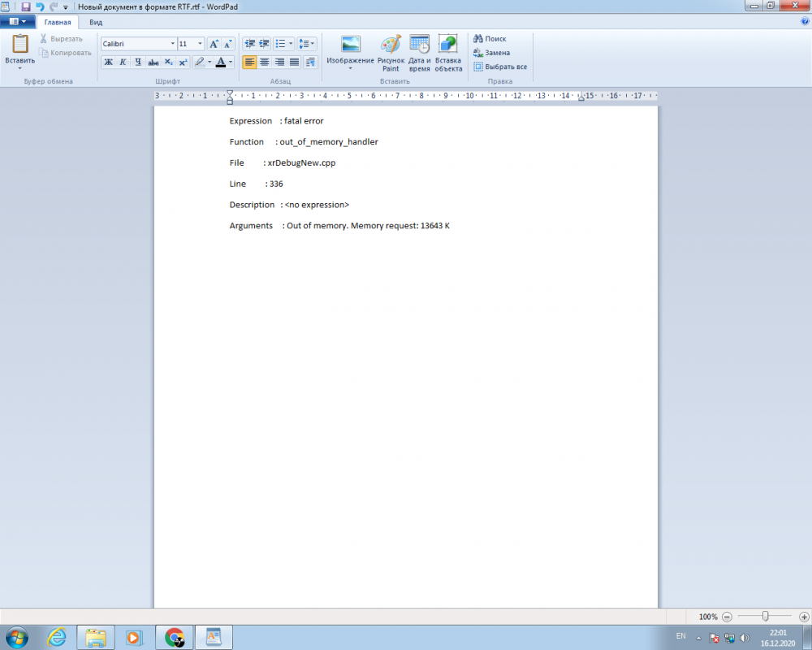The width and height of the screenshot is (812, 650).
Task: Click Выбрать все select all button
Action: pos(500,67)
